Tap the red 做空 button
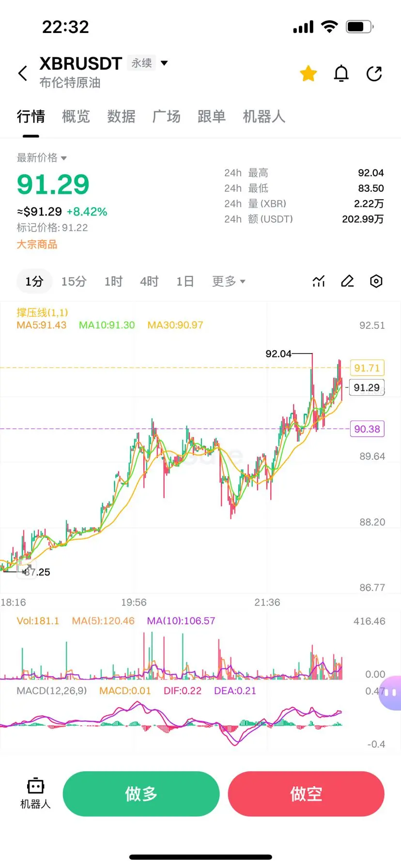 tap(306, 794)
